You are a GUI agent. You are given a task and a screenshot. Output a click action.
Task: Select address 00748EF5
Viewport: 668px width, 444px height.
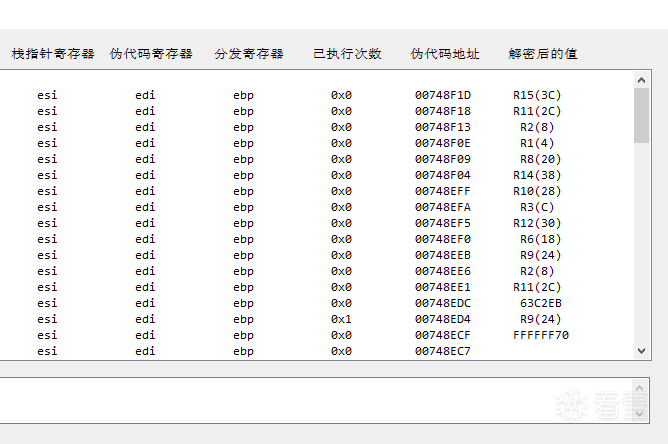[443, 223]
